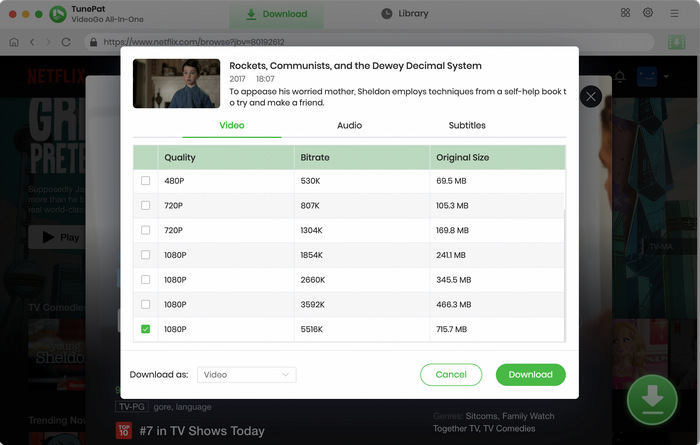Check the 480P 530K quality checkbox
Viewport: 700px width, 445px height.
tap(146, 181)
